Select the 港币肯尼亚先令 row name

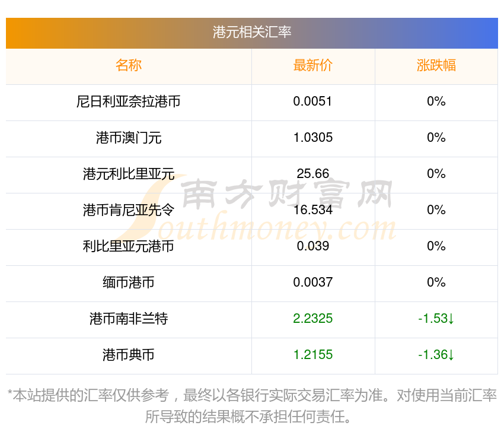tap(129, 210)
